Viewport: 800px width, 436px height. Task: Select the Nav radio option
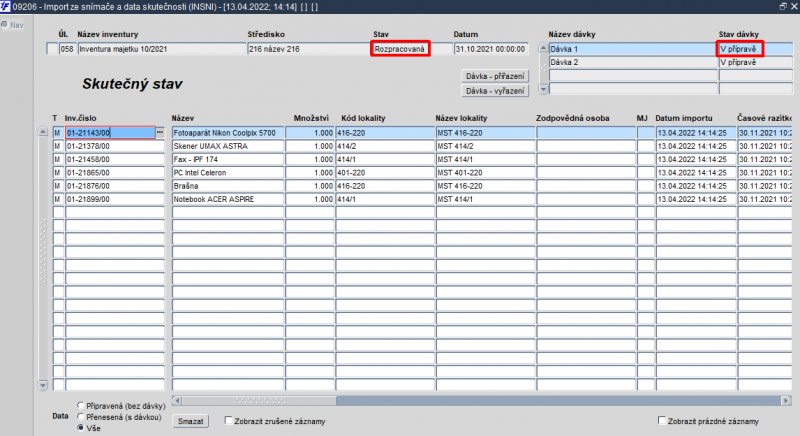click(x=5, y=24)
